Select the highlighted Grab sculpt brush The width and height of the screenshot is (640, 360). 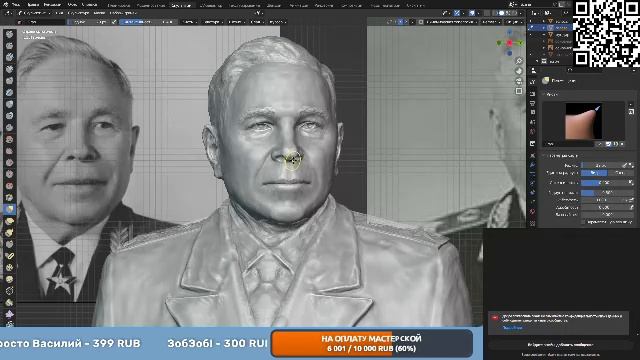tap(10, 209)
